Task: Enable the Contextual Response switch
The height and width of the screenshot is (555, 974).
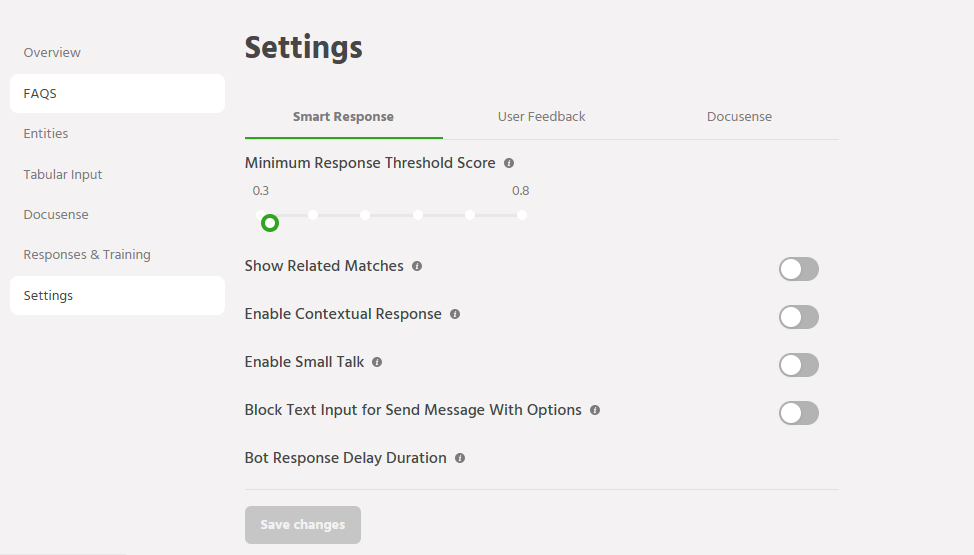Action: (x=798, y=317)
